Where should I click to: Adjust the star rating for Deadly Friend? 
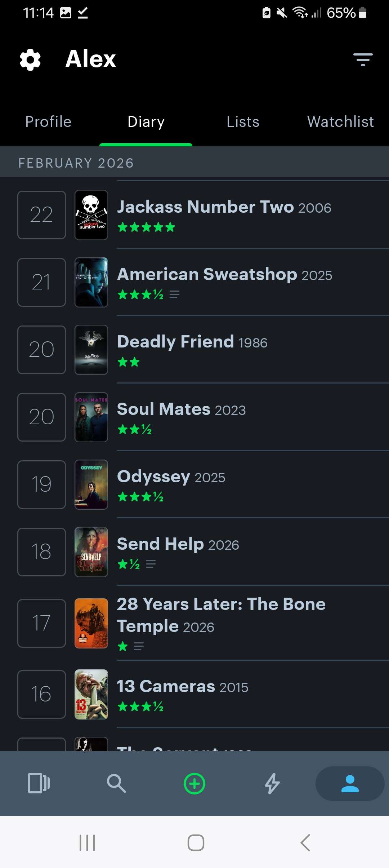[129, 362]
